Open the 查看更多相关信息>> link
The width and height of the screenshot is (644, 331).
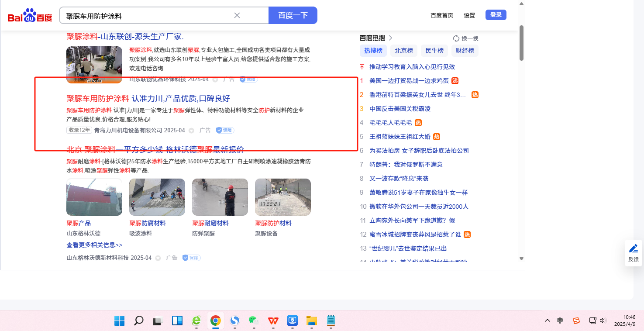click(94, 245)
